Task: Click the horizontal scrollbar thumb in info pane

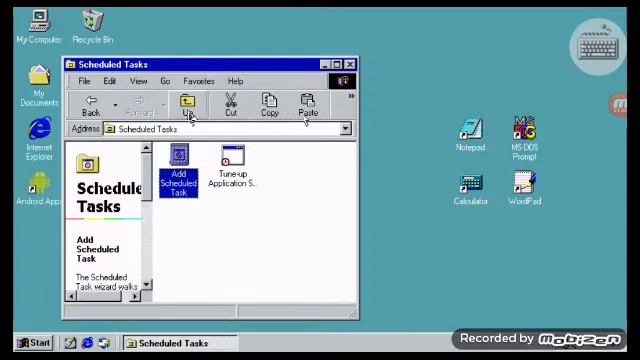Action: coord(99,296)
